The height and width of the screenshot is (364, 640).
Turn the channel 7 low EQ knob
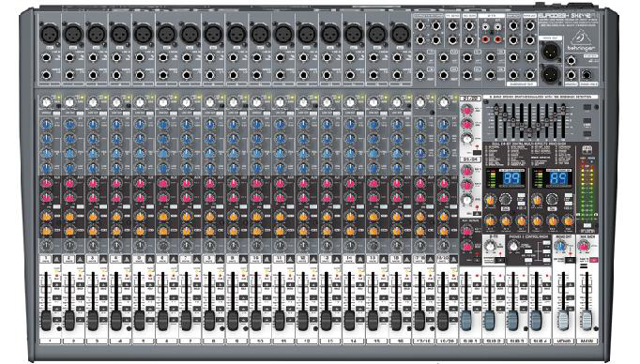[187, 168]
